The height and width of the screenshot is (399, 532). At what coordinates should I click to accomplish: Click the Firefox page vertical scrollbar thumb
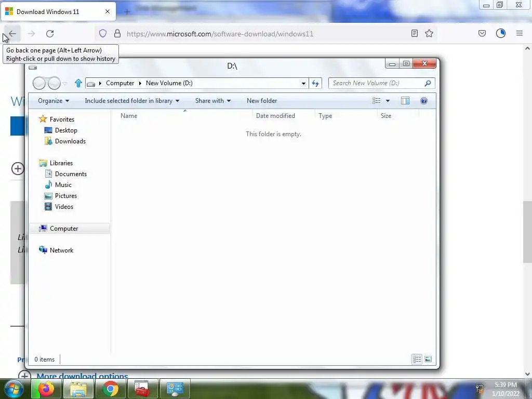click(527, 232)
